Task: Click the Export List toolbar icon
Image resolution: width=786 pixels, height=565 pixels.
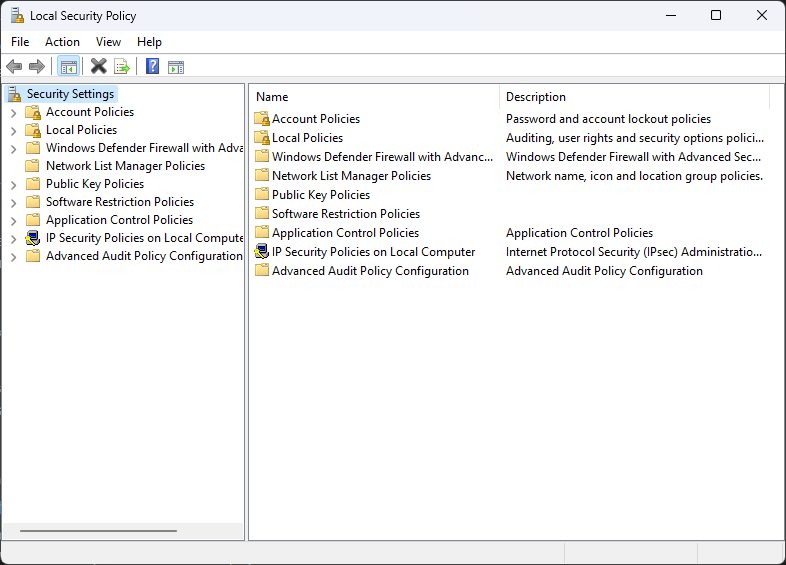Action: tap(122, 67)
